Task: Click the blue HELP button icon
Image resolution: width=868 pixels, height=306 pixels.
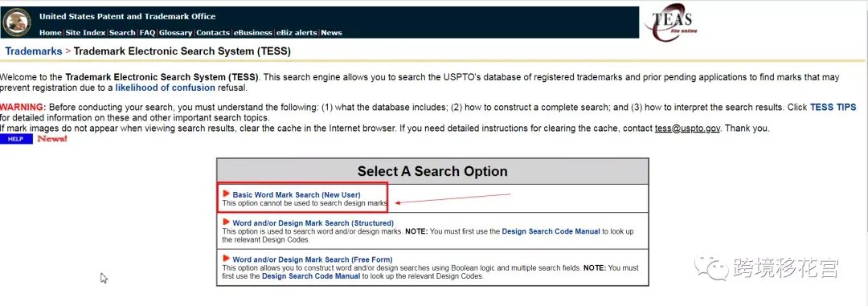Action: pyautogui.click(x=16, y=140)
